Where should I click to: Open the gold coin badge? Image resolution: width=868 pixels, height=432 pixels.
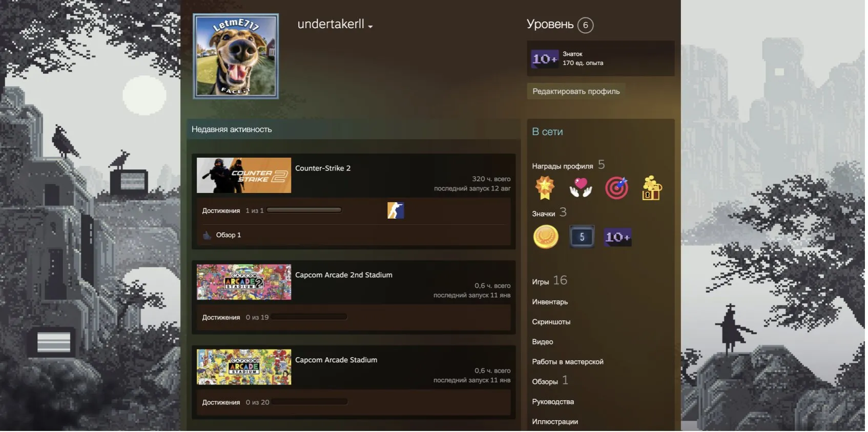point(546,237)
